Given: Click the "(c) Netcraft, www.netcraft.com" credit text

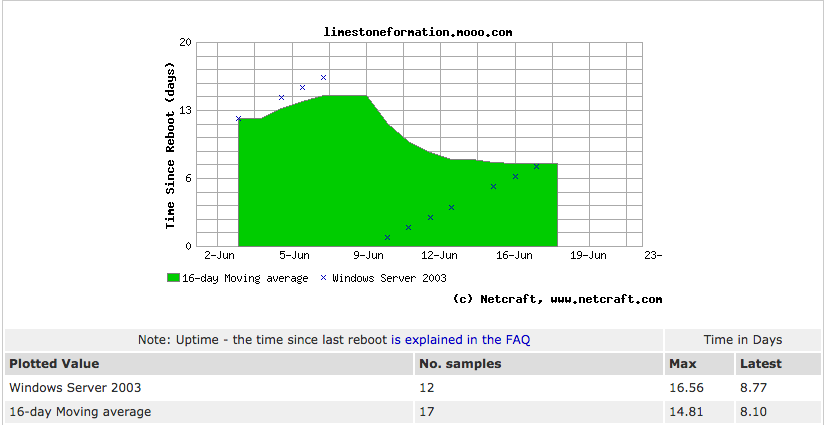Looking at the screenshot, I should coord(558,299).
